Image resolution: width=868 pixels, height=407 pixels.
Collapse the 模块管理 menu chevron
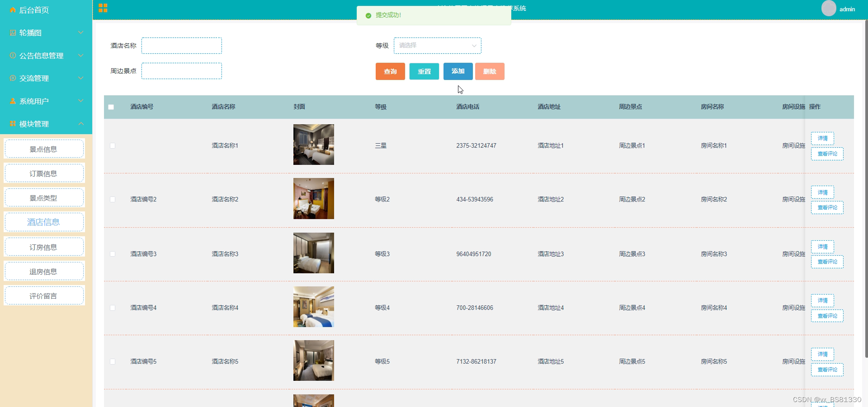(x=81, y=123)
